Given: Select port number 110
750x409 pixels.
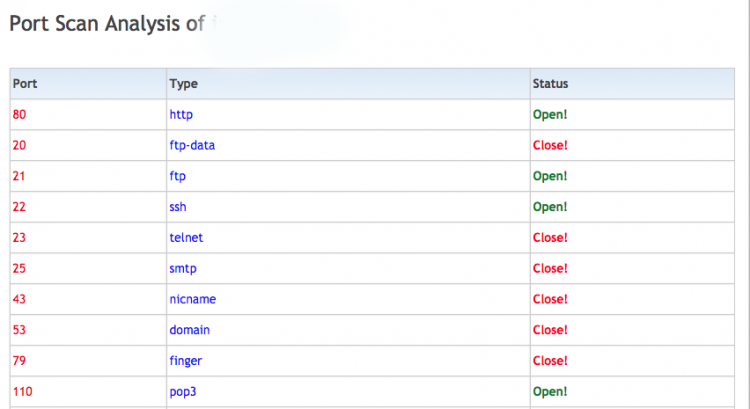Looking at the screenshot, I should pos(23,391).
